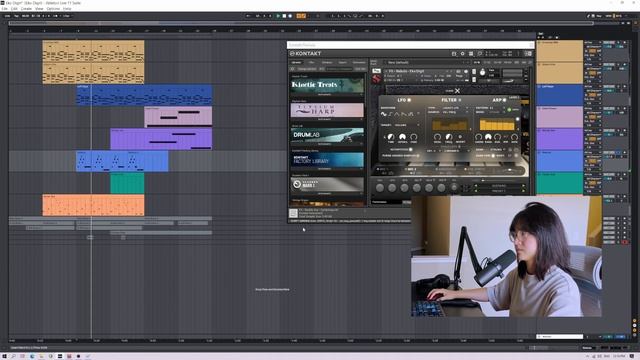The width and height of the screenshot is (640, 360).
Task: Open the File menu
Action: coord(4,9)
